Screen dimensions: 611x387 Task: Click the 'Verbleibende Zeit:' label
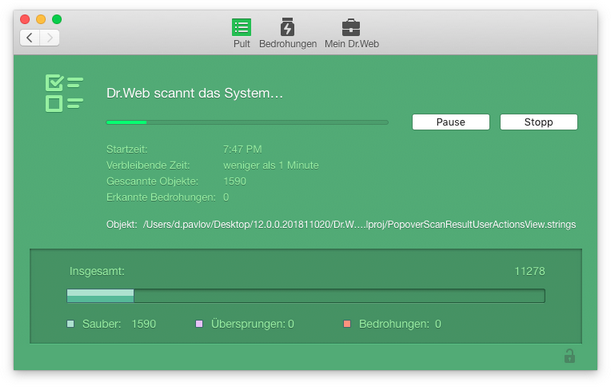pyautogui.click(x=148, y=165)
